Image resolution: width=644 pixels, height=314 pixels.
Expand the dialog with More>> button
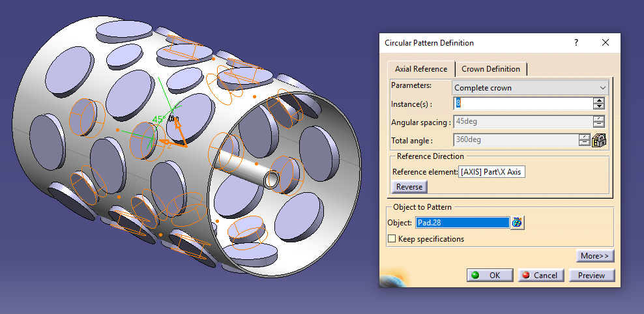[x=594, y=256]
